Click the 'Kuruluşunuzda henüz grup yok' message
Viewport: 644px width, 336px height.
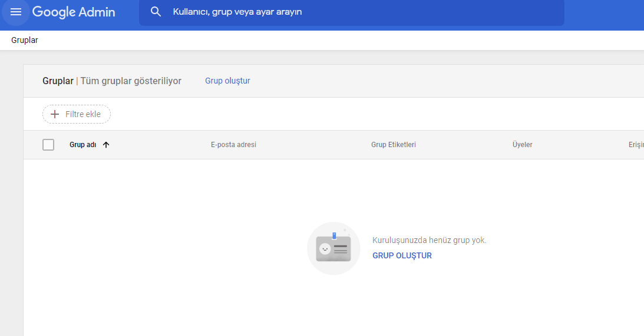click(x=429, y=240)
